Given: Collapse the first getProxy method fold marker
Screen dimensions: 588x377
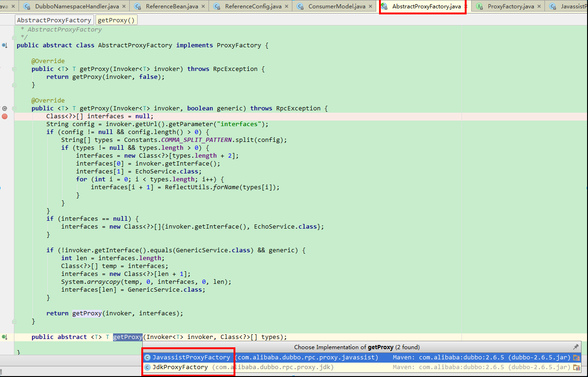Looking at the screenshot, I should click(14, 69).
